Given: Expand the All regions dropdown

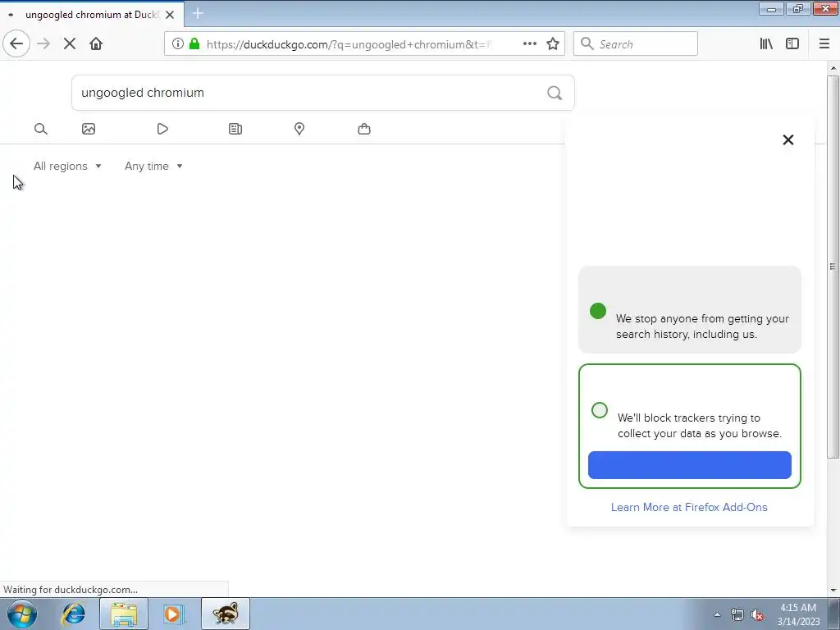Looking at the screenshot, I should 67,166.
